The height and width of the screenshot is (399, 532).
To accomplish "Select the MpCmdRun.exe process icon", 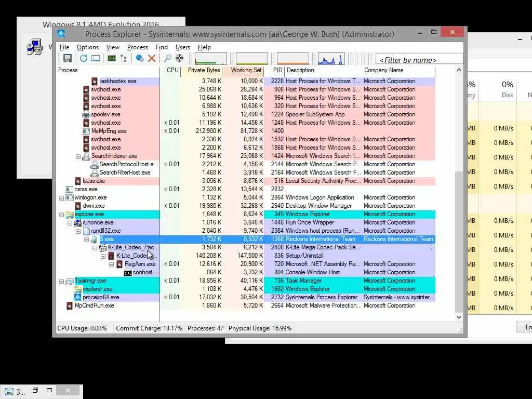I will tap(70, 305).
